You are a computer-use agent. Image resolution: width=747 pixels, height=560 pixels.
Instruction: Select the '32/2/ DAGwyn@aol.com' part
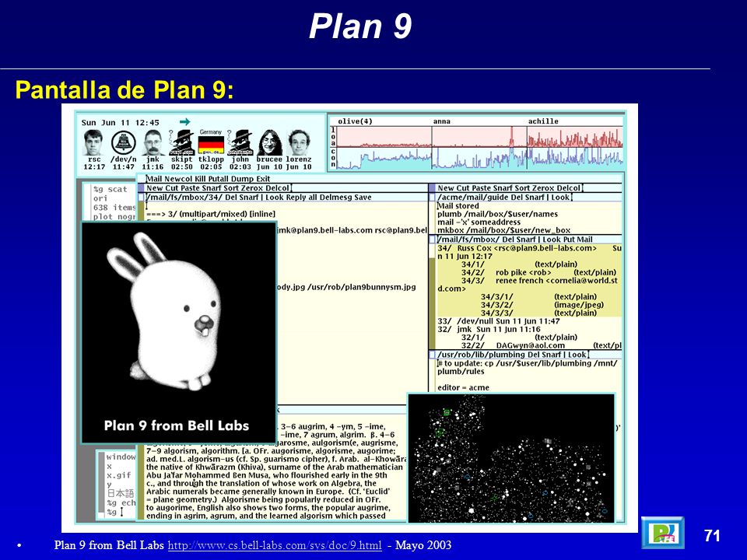coord(542,345)
